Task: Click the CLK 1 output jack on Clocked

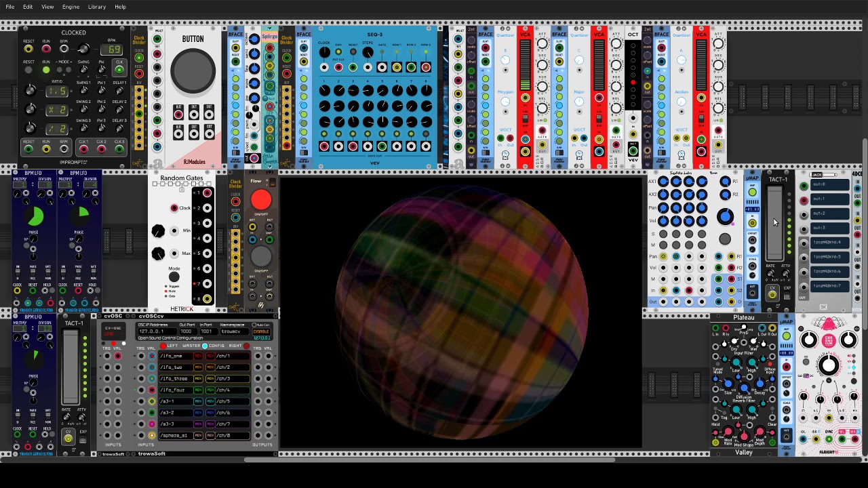Action: click(x=83, y=149)
